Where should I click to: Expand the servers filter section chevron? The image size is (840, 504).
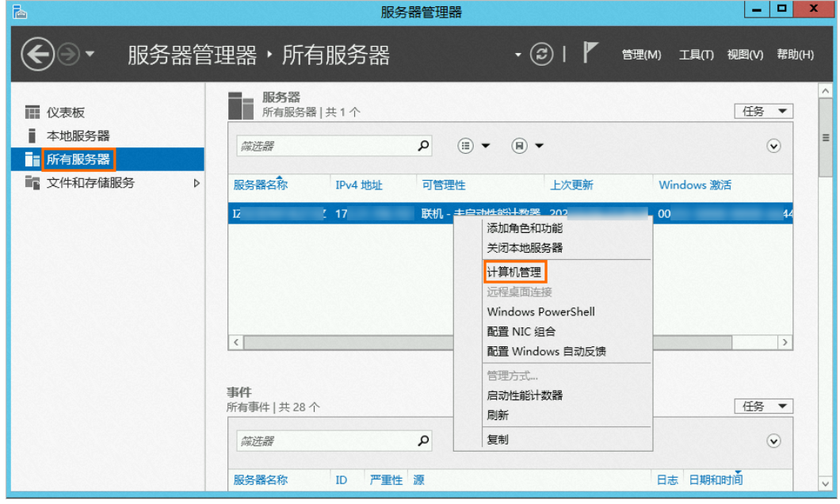click(x=774, y=146)
